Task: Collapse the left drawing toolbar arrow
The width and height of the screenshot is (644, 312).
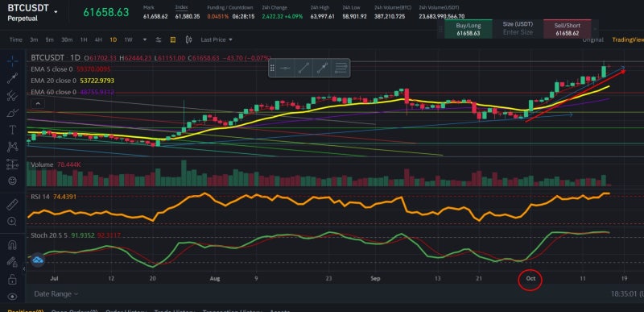Action: (x=24, y=268)
